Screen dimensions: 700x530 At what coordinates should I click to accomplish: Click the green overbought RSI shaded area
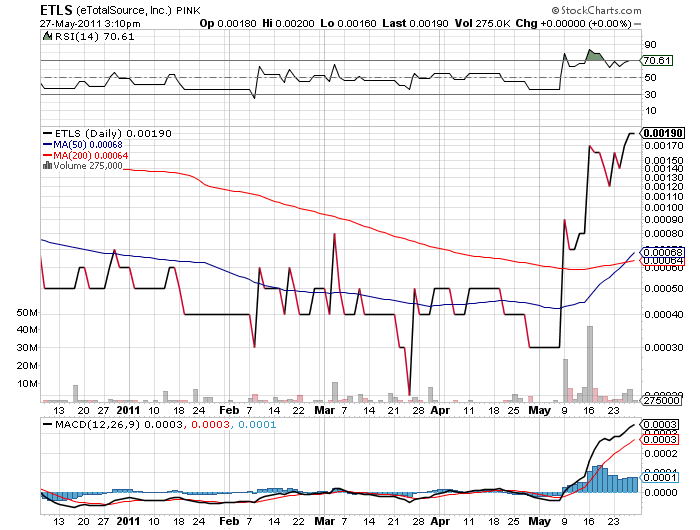[595, 54]
